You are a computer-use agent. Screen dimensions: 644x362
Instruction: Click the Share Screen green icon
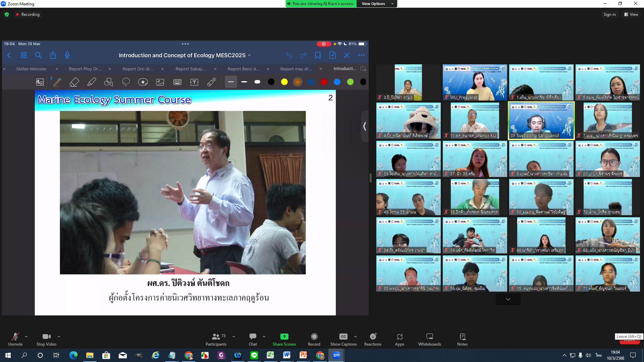click(x=284, y=337)
